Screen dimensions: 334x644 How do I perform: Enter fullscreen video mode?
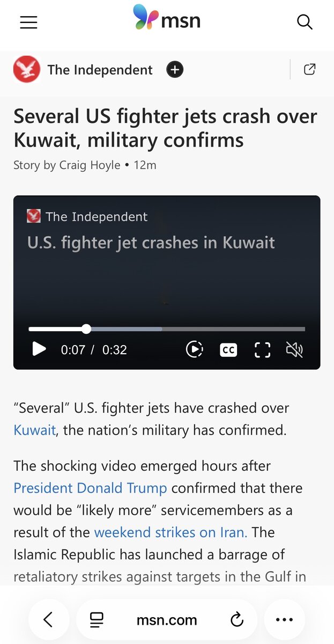click(262, 350)
